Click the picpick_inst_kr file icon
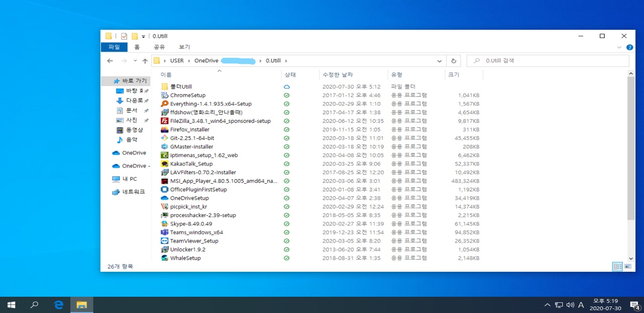Image resolution: width=644 pixels, height=313 pixels. click(x=165, y=206)
